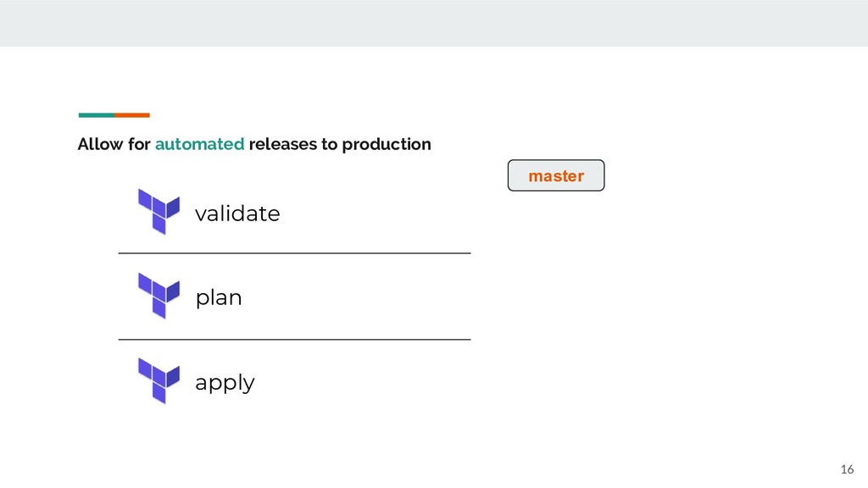Select the master branch button

coord(556,175)
